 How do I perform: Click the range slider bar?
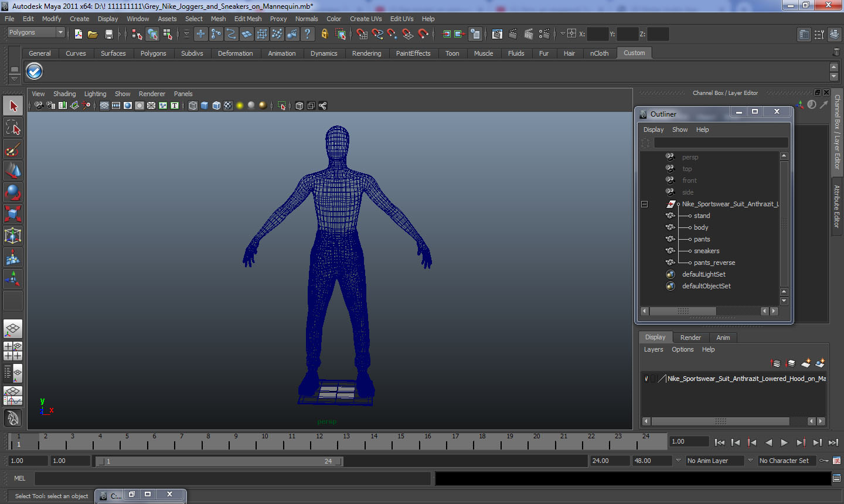click(220, 461)
